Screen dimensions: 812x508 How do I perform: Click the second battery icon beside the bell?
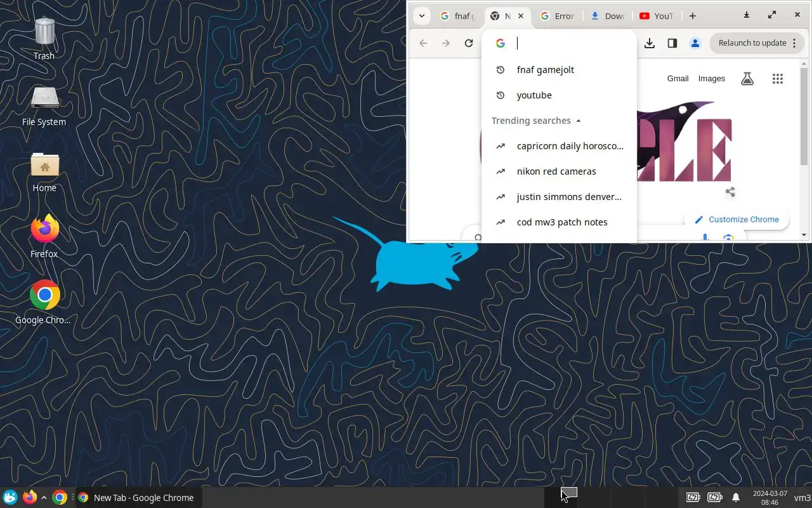point(715,497)
